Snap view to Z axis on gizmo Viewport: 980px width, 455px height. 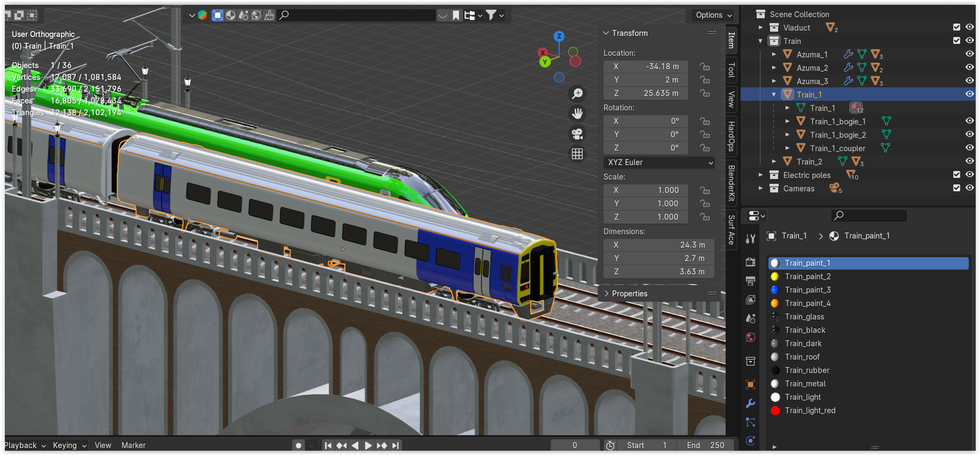pos(559,36)
